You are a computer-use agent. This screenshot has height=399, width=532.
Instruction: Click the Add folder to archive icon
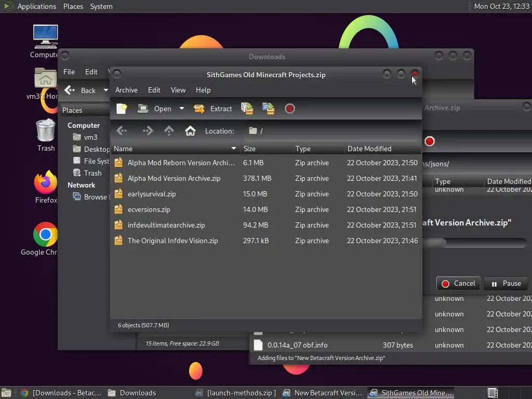tap(269, 109)
